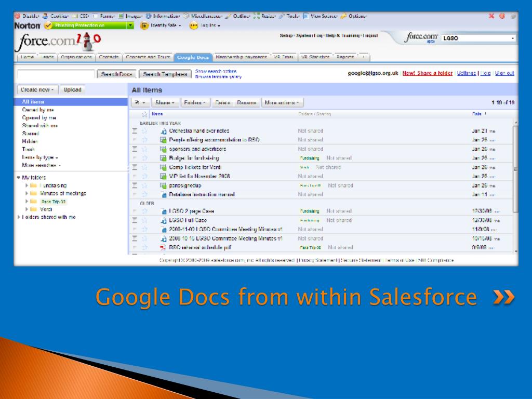This screenshot has height=399, width=532.
Task: Click the Search Templates button
Action: pyautogui.click(x=165, y=74)
